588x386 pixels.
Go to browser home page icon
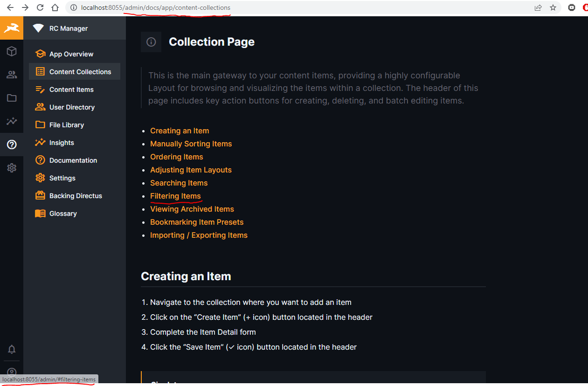click(55, 7)
